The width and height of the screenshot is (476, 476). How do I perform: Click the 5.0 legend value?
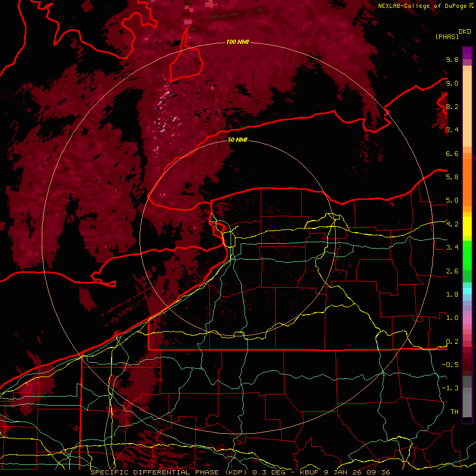[x=452, y=200]
